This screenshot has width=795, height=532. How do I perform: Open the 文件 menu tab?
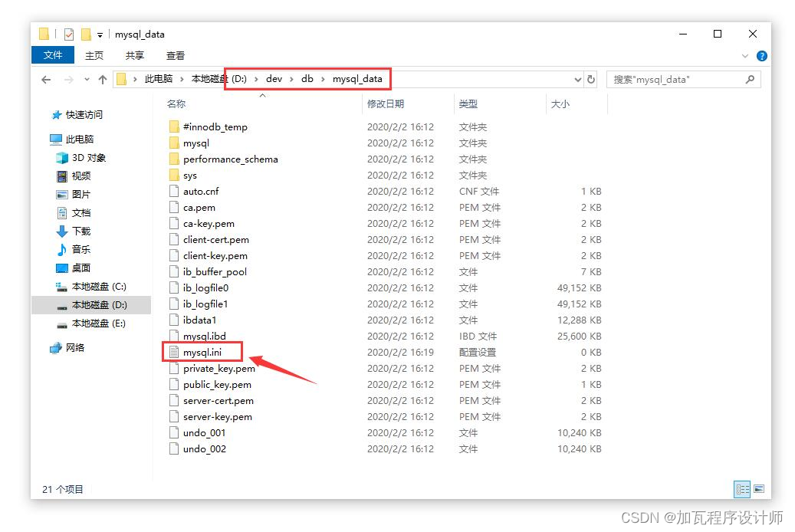[53, 54]
